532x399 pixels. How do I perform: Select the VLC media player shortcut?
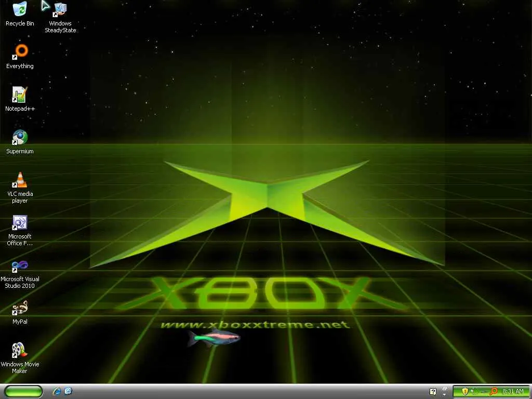click(x=20, y=188)
